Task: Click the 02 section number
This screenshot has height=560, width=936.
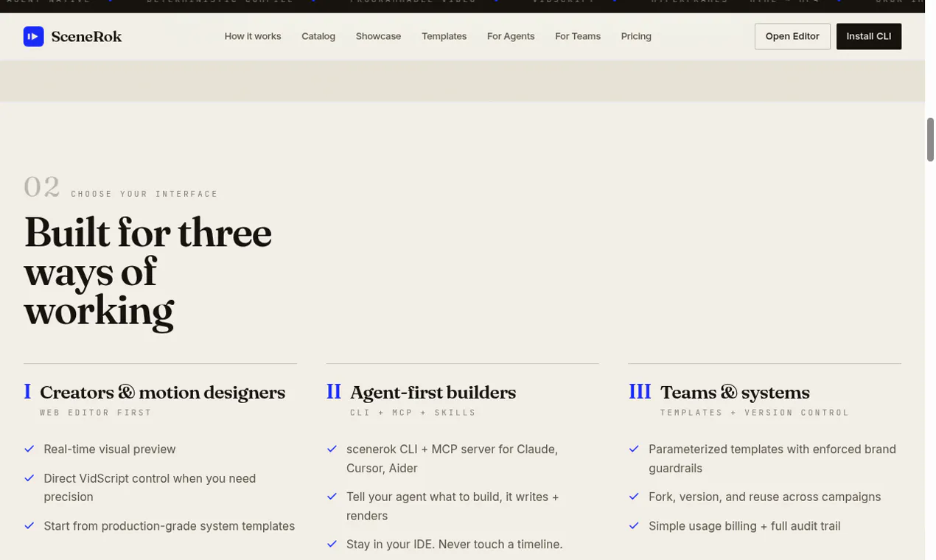Action: coord(41,187)
